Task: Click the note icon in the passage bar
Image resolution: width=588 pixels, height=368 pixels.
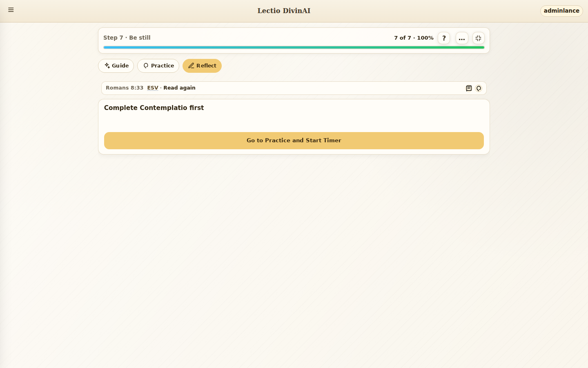Action: (x=469, y=88)
